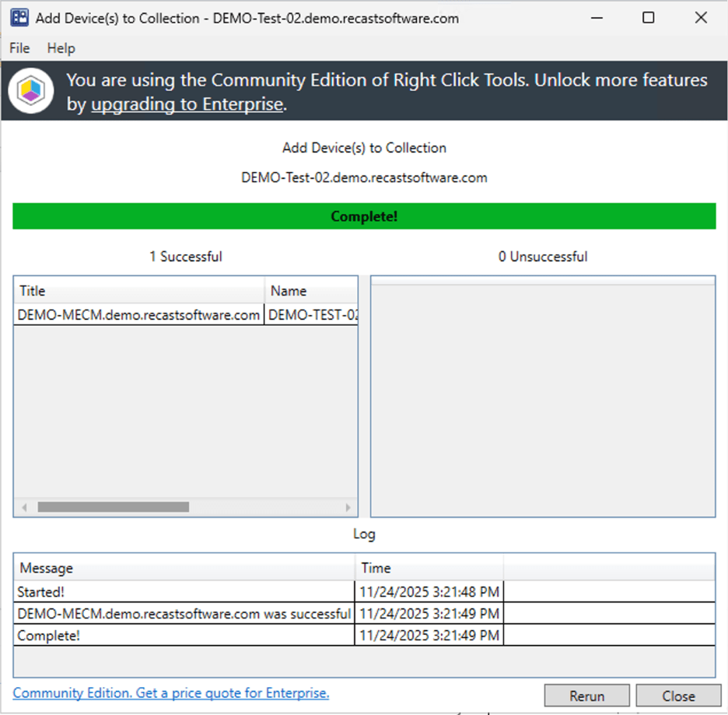This screenshot has height=715, width=728.
Task: Click the Rerun button
Action: click(x=586, y=696)
